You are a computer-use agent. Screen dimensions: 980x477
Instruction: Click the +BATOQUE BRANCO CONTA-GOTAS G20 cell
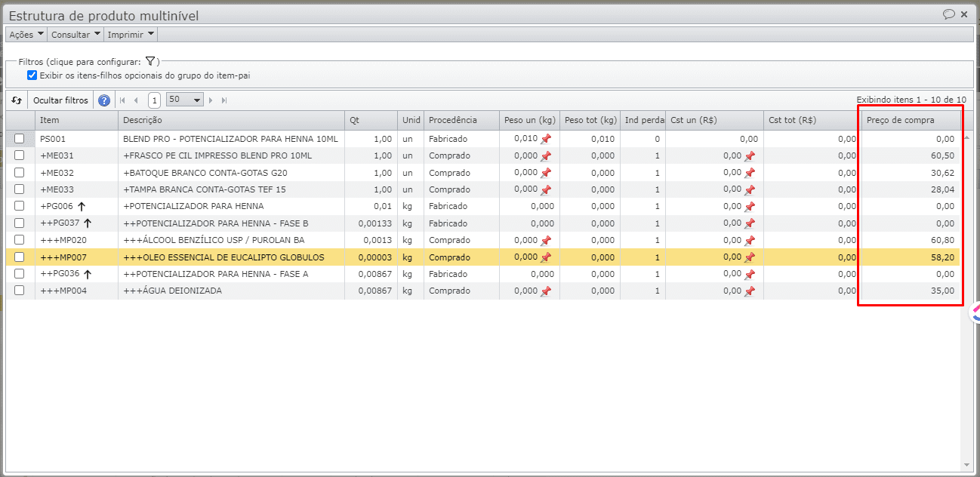(231, 173)
